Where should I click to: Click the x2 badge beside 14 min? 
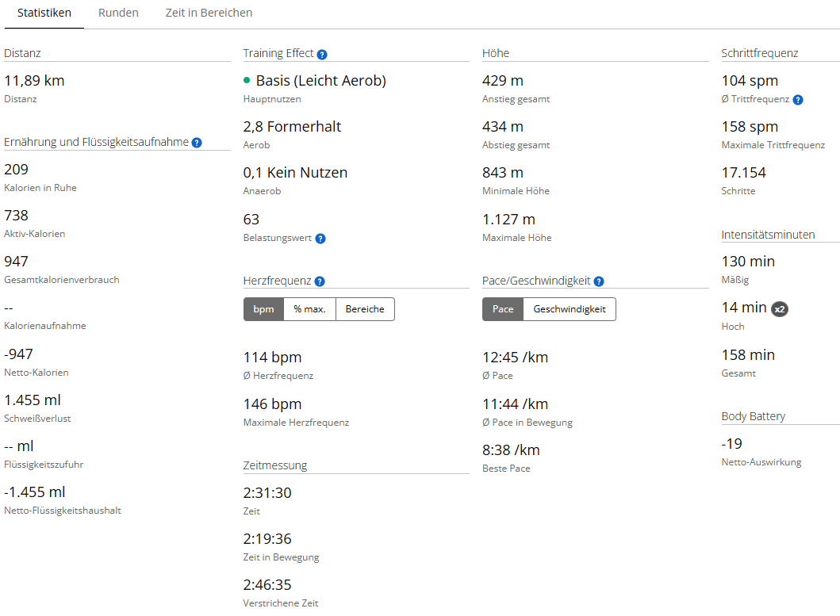click(780, 309)
